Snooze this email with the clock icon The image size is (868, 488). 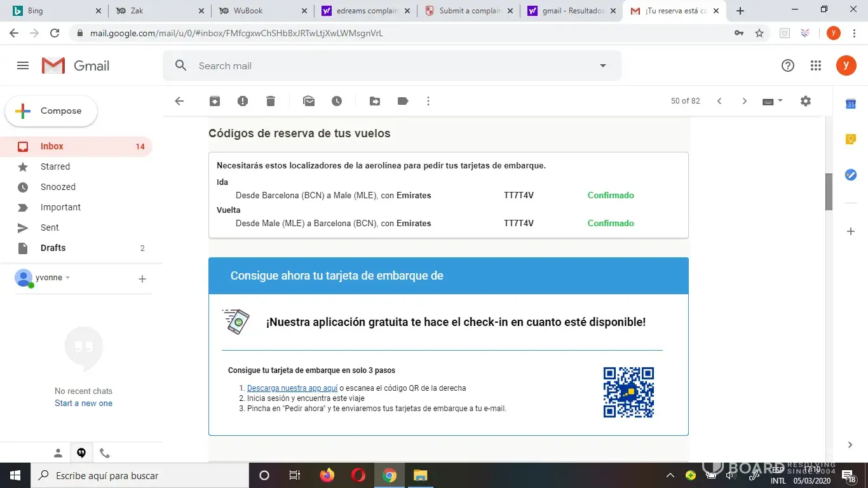(337, 101)
